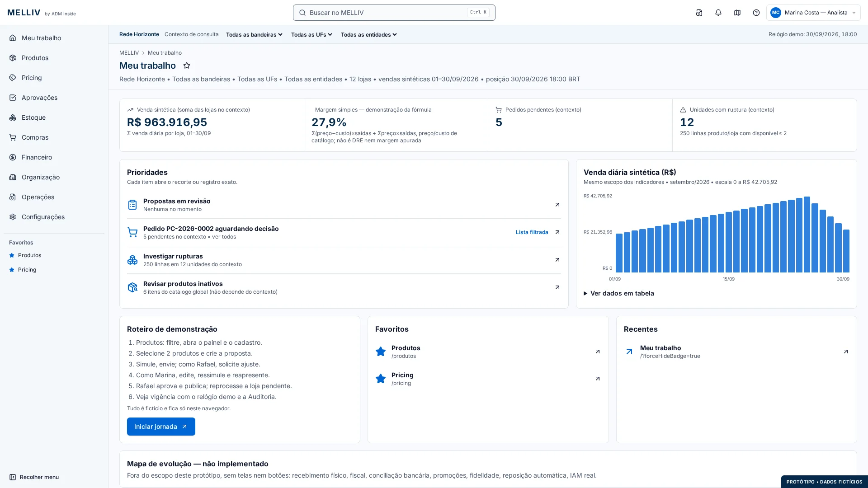Expand the Todas as bandeiras dropdown
The height and width of the screenshot is (488, 868).
coord(254,35)
